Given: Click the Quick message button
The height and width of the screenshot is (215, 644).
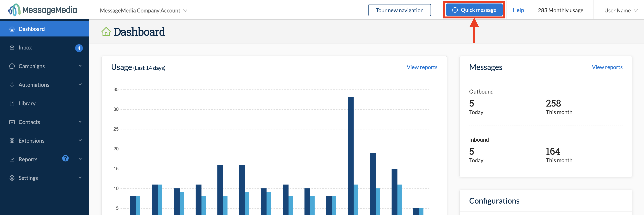Looking at the screenshot, I should 474,10.
